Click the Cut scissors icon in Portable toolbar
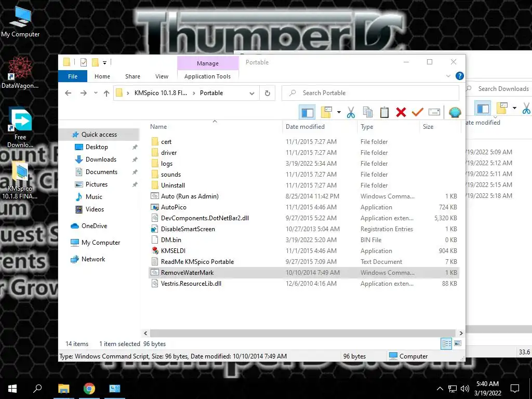The width and height of the screenshot is (532, 399). click(x=351, y=112)
